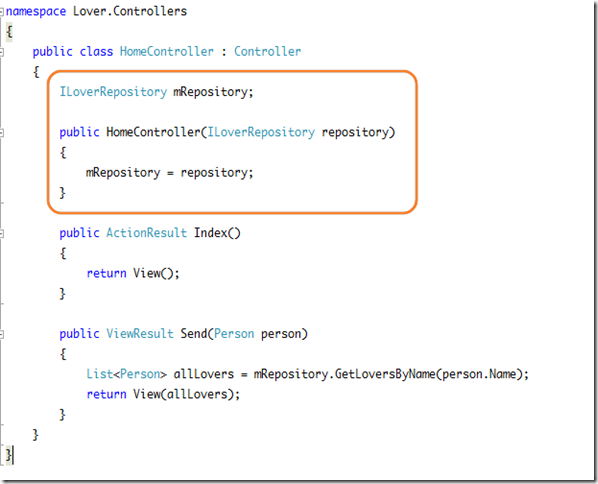
Task: Click the allLovers variable declaration
Action: [204, 374]
